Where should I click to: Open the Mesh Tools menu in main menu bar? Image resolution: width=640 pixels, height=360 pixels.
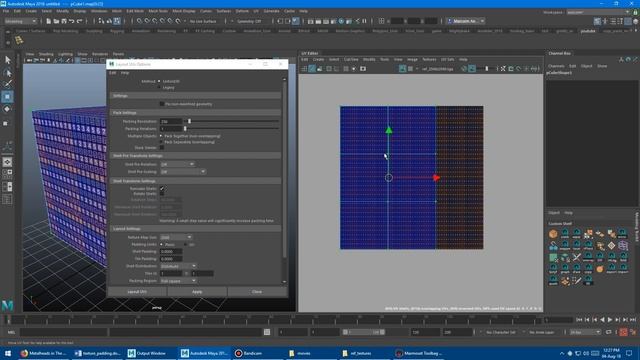coord(158,11)
